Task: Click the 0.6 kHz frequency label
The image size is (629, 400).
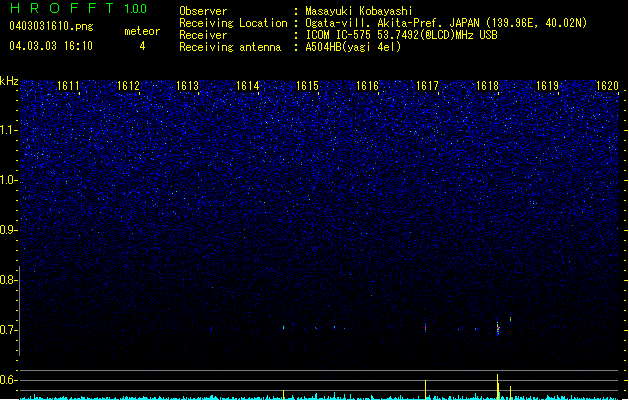Action: tap(8, 380)
